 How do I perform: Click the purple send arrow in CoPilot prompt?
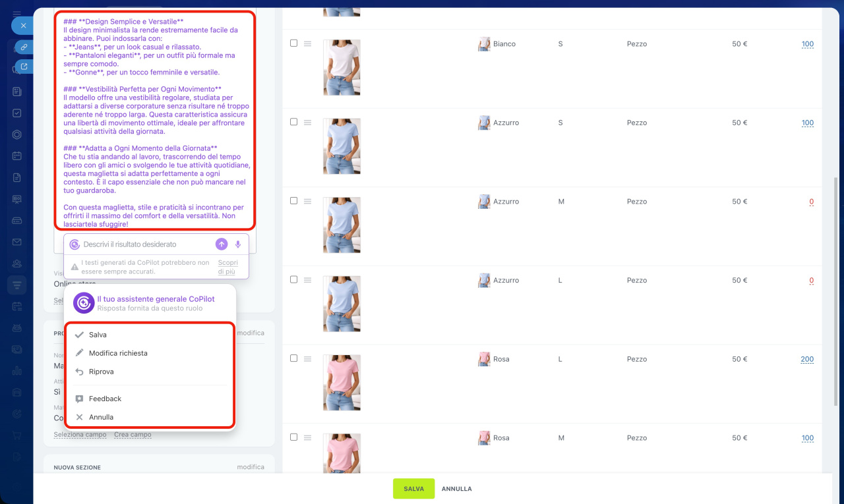(222, 244)
